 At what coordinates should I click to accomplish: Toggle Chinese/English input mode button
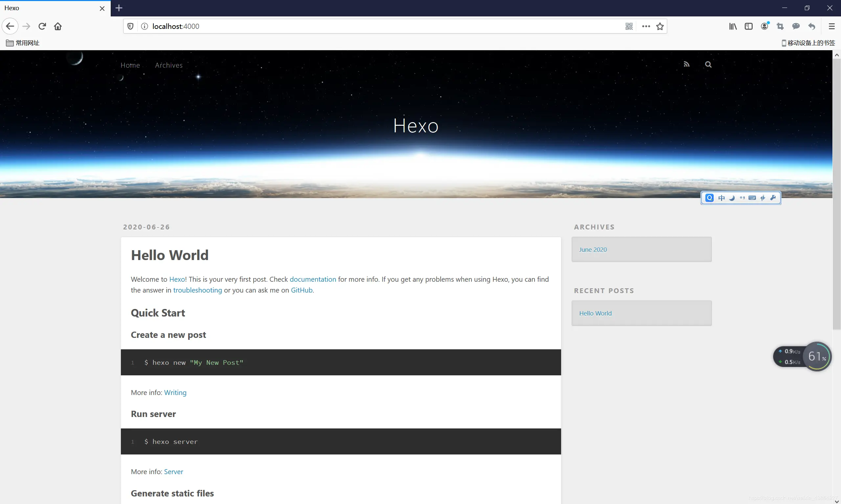[721, 198]
